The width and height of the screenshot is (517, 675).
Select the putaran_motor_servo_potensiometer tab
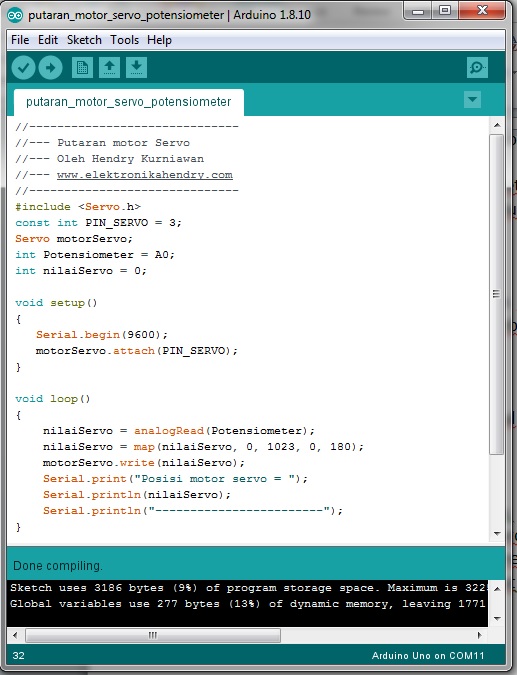[x=129, y=102]
